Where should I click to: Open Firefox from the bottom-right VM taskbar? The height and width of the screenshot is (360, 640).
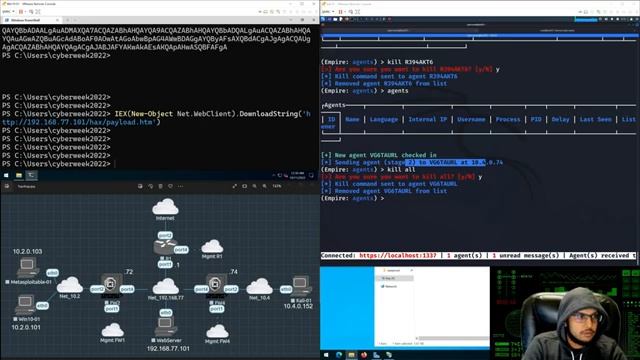point(364,355)
